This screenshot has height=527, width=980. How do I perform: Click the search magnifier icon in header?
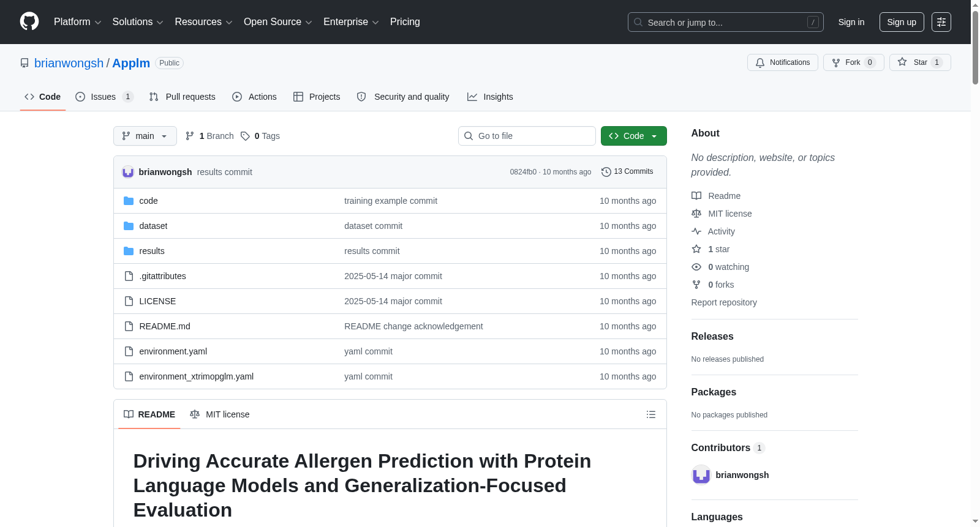[638, 22]
